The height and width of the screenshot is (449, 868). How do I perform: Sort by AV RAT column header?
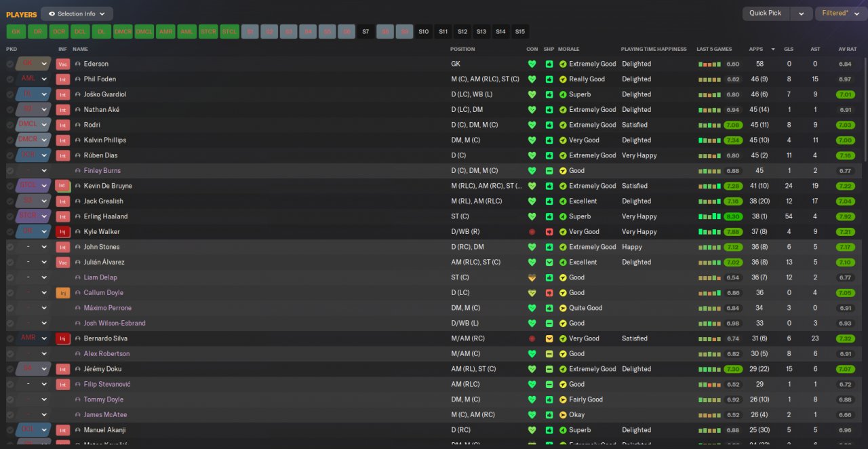[847, 49]
